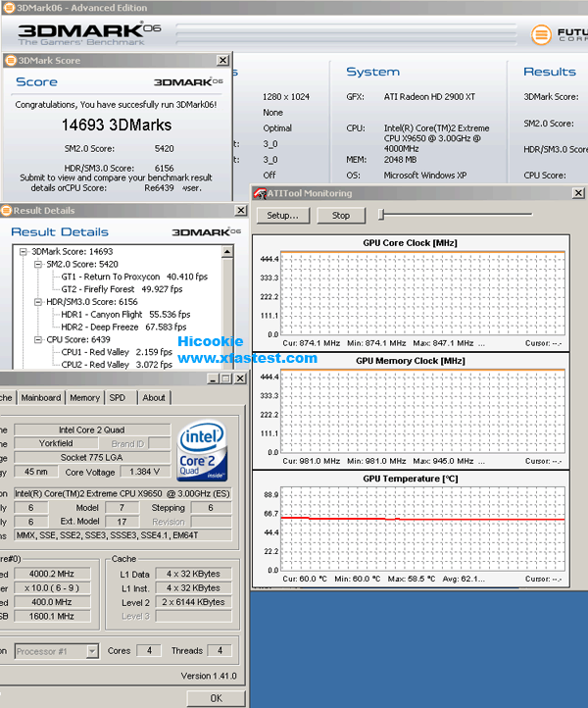Click the Stop button in ATITool
The width and height of the screenshot is (588, 708).
(x=341, y=216)
